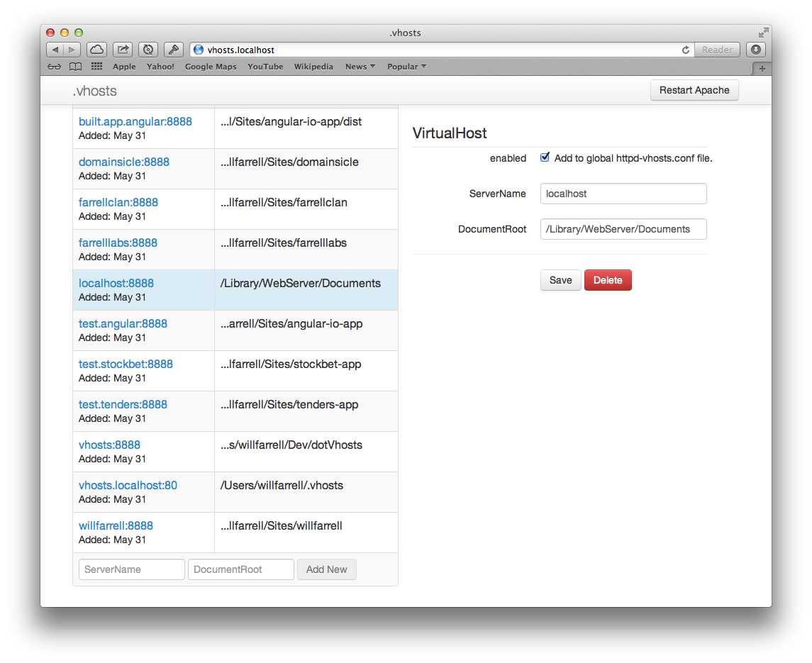Screen dimensions: 812x663
Task: Click the ...llfarrell/Sites/farrellclan path cell
Action: [x=306, y=209]
